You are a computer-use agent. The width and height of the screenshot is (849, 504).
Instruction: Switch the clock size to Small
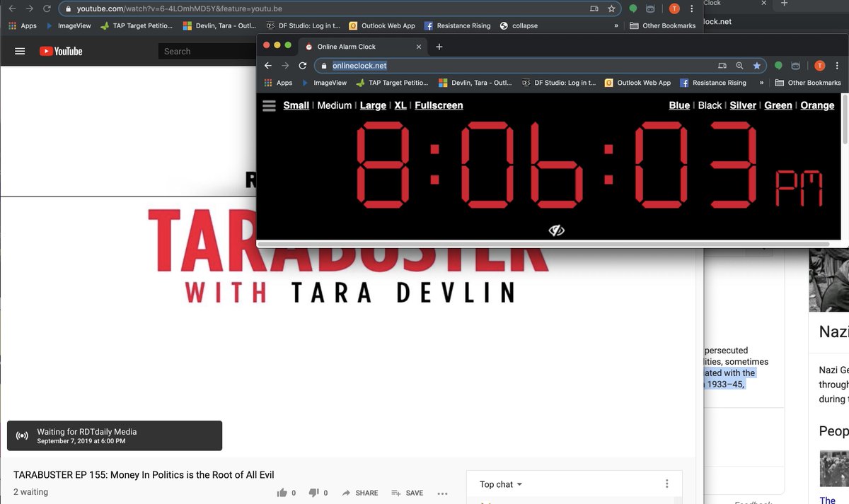[x=296, y=105]
